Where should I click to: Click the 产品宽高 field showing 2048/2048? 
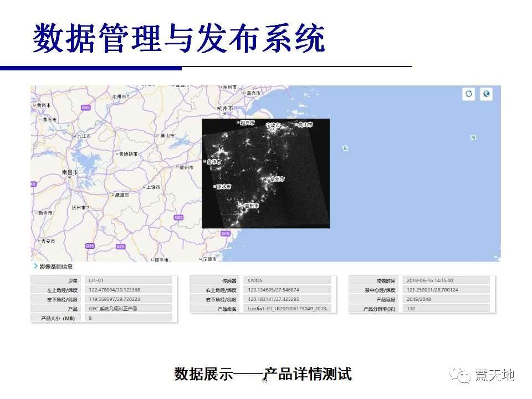447,299
